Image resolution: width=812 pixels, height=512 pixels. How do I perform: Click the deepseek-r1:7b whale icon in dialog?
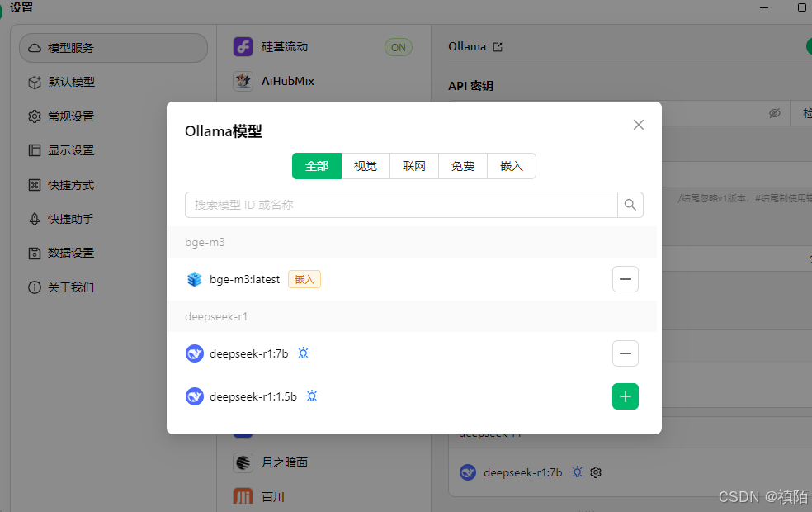point(194,353)
